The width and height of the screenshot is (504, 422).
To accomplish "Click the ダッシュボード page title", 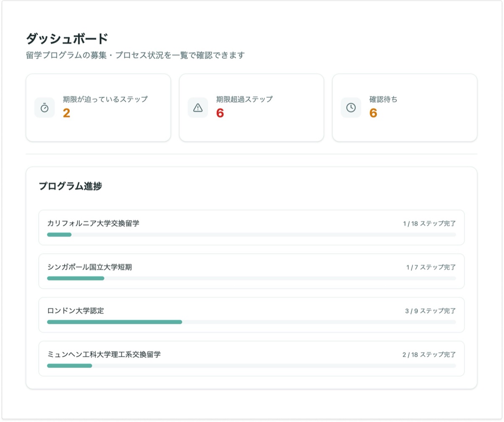I will (x=67, y=39).
